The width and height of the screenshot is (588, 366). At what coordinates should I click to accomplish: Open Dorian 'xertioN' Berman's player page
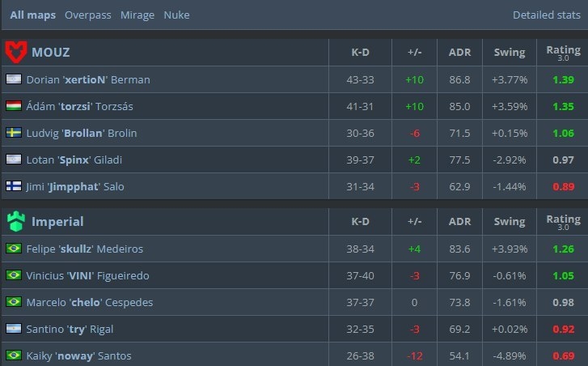point(88,79)
